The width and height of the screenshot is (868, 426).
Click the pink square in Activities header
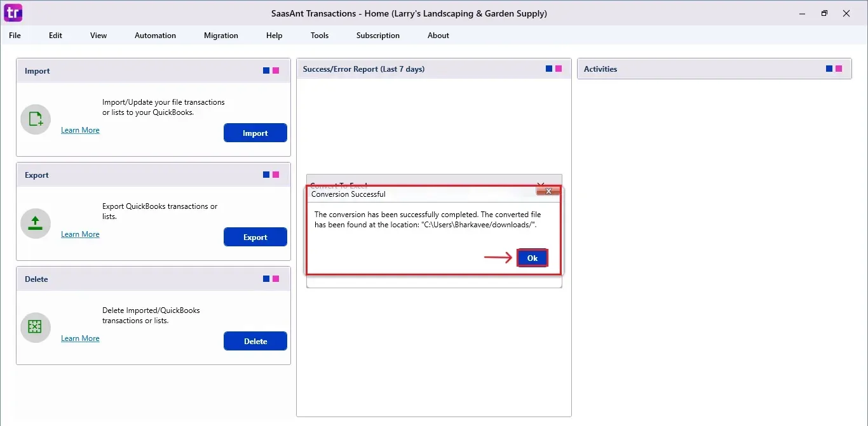839,69
